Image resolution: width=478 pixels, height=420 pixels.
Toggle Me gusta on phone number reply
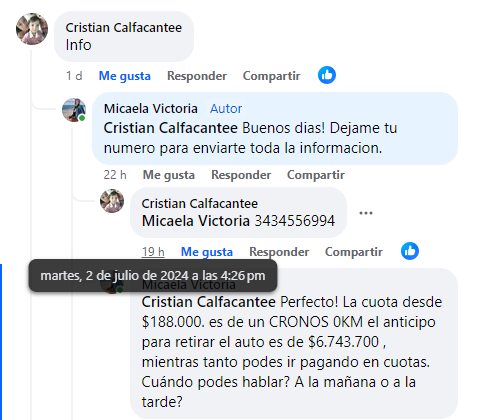point(207,252)
